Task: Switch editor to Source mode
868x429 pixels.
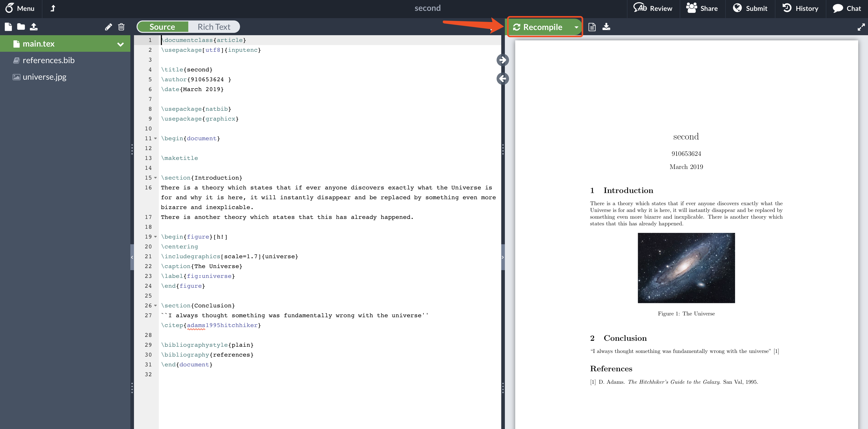Action: coord(162,27)
